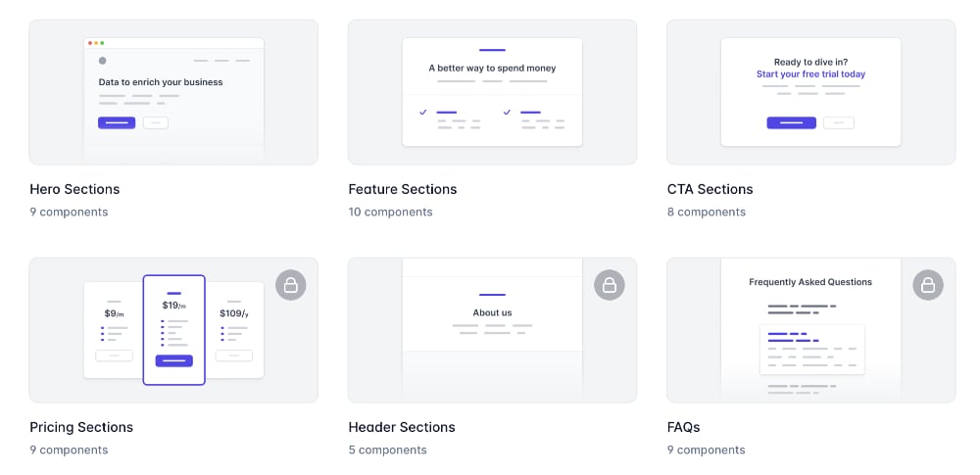Click the lock icon on Pricing Sections card
Image resolution: width=980 pixels, height=475 pixels.
tap(291, 285)
